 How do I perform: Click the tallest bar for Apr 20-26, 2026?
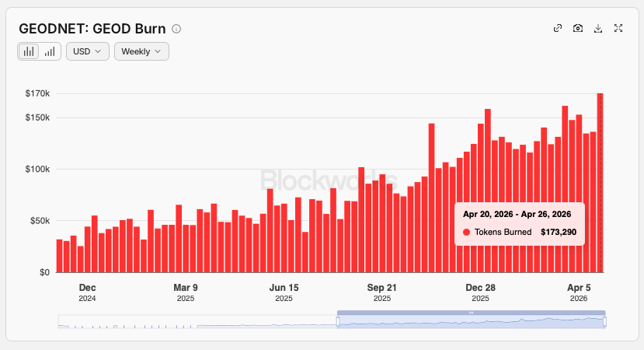point(600,183)
